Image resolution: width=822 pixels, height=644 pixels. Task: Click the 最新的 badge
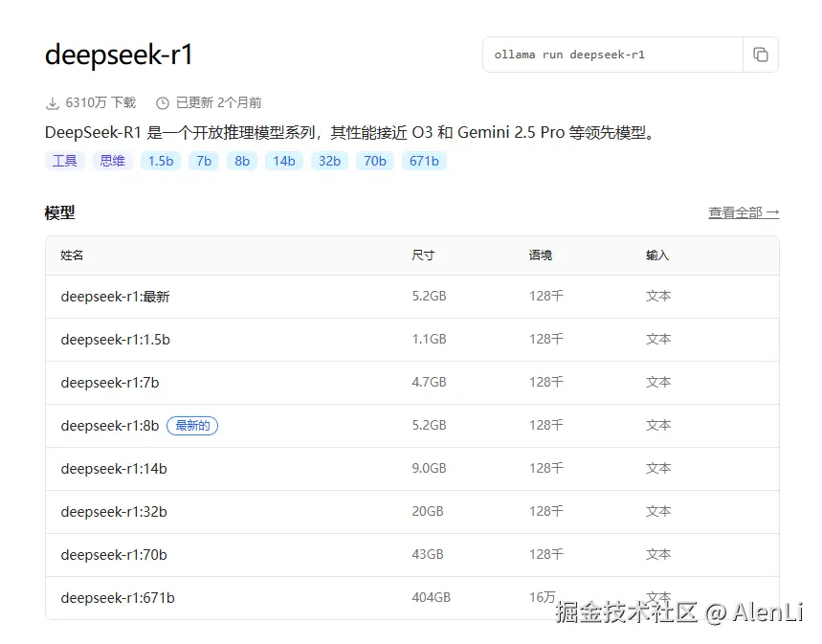[192, 425]
